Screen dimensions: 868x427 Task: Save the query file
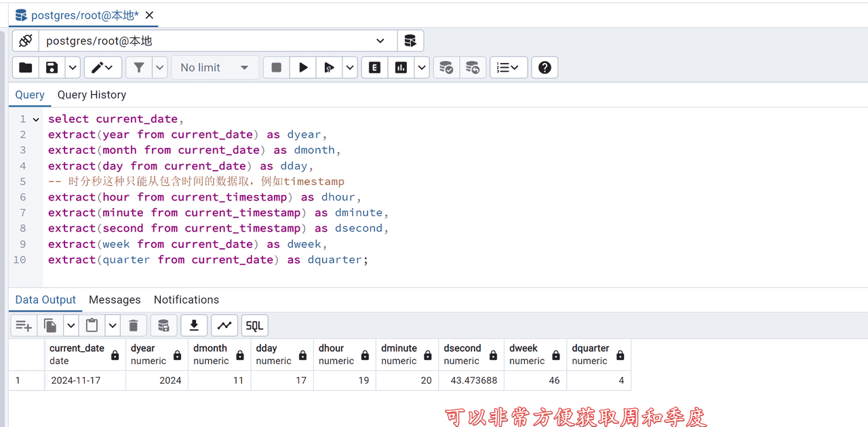coord(52,68)
